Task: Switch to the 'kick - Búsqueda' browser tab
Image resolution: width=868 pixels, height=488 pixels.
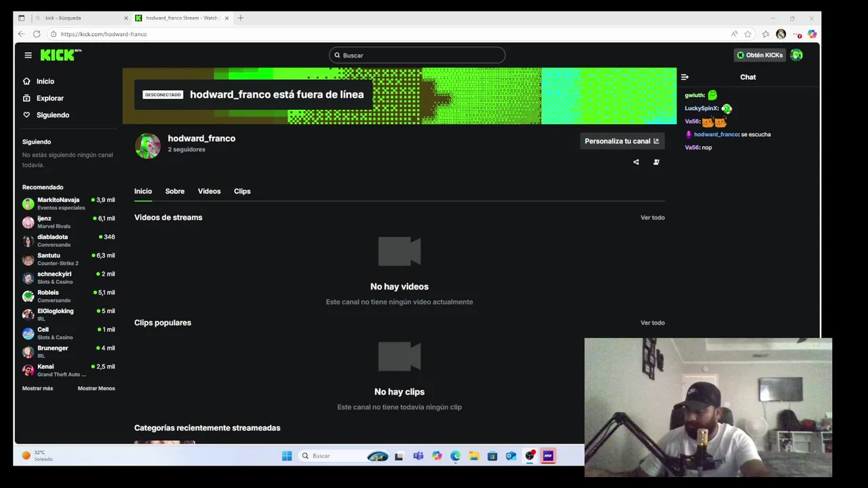Action: click(81, 18)
